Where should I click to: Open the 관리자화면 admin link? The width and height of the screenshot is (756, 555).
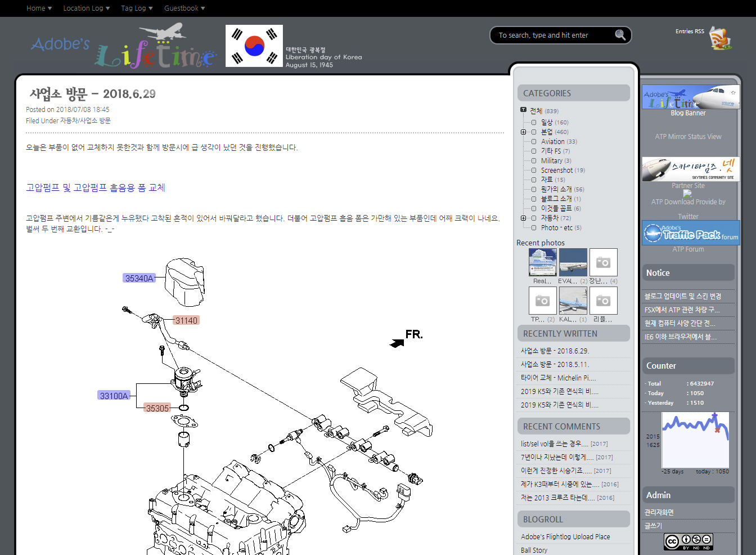[659, 512]
